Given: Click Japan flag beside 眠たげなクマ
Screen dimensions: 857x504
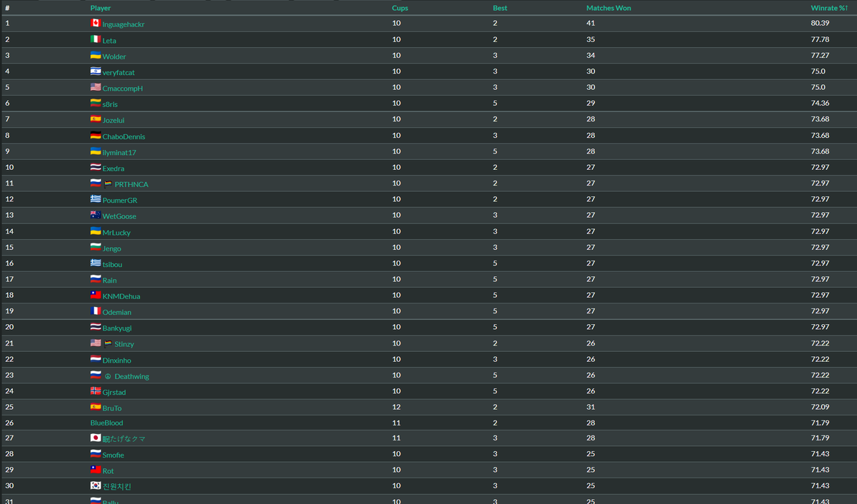Looking at the screenshot, I should click(96, 438).
